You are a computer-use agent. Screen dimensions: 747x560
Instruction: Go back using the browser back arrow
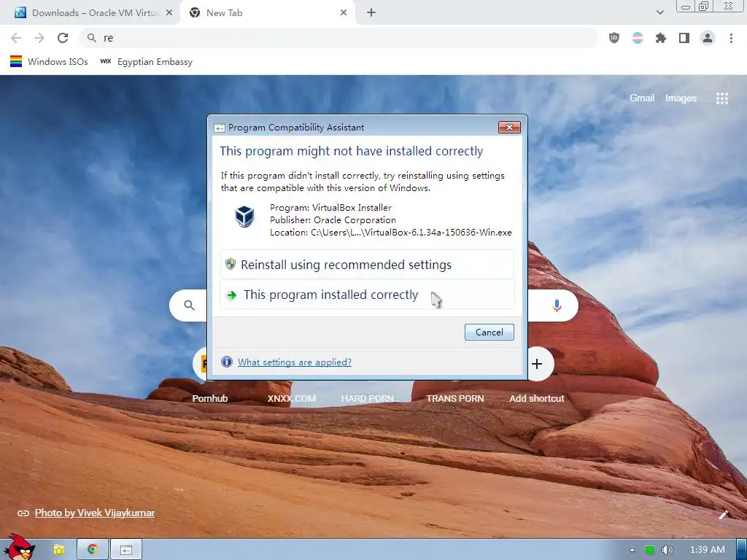(16, 38)
